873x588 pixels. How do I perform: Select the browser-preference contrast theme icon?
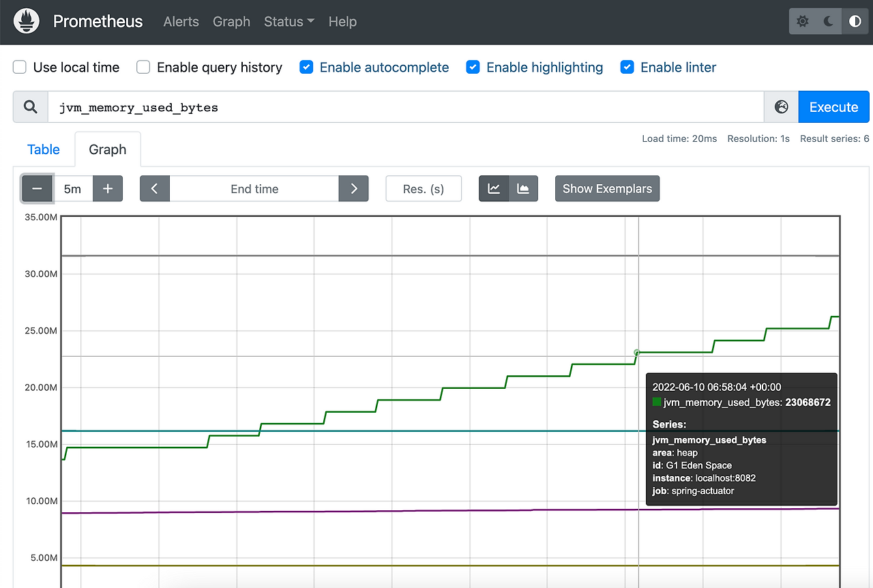click(855, 22)
